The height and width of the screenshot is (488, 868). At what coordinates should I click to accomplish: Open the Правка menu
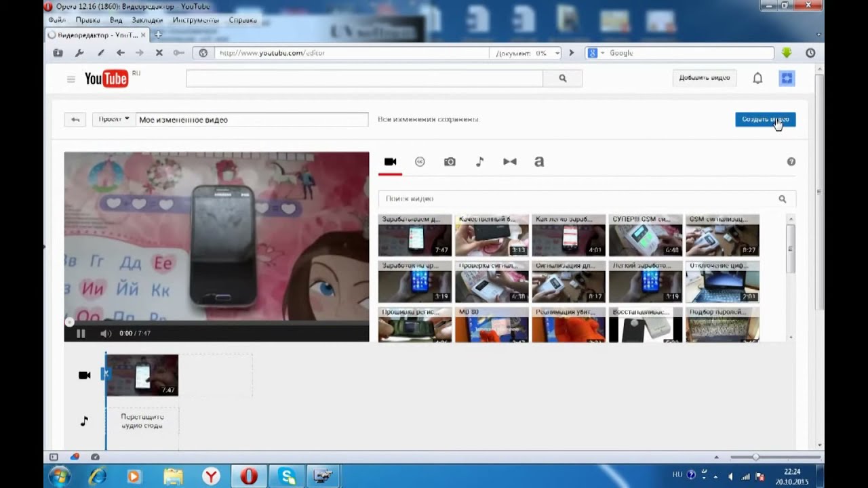pos(87,20)
